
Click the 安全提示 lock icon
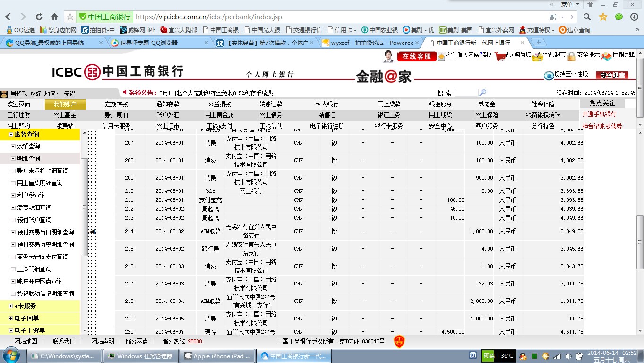(x=572, y=57)
